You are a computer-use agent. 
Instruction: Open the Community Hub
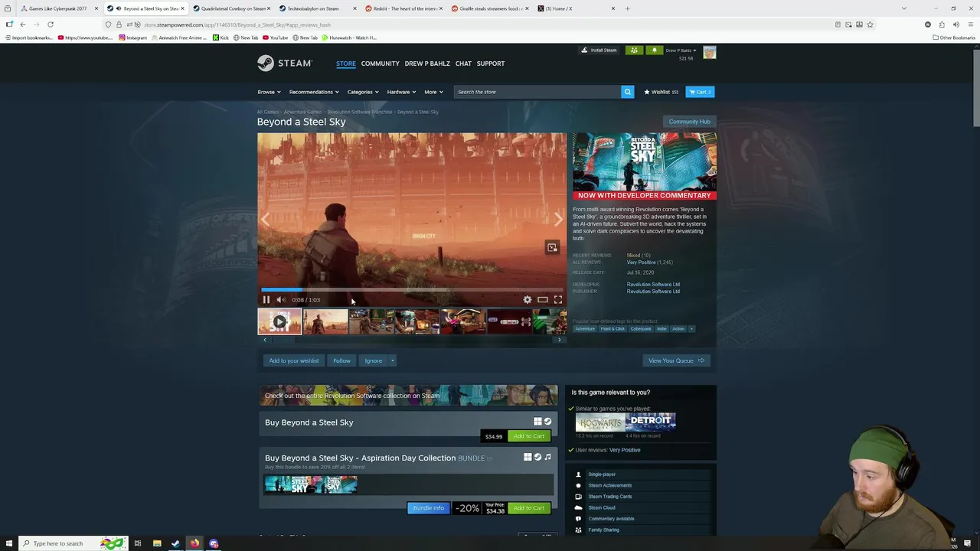coord(689,122)
